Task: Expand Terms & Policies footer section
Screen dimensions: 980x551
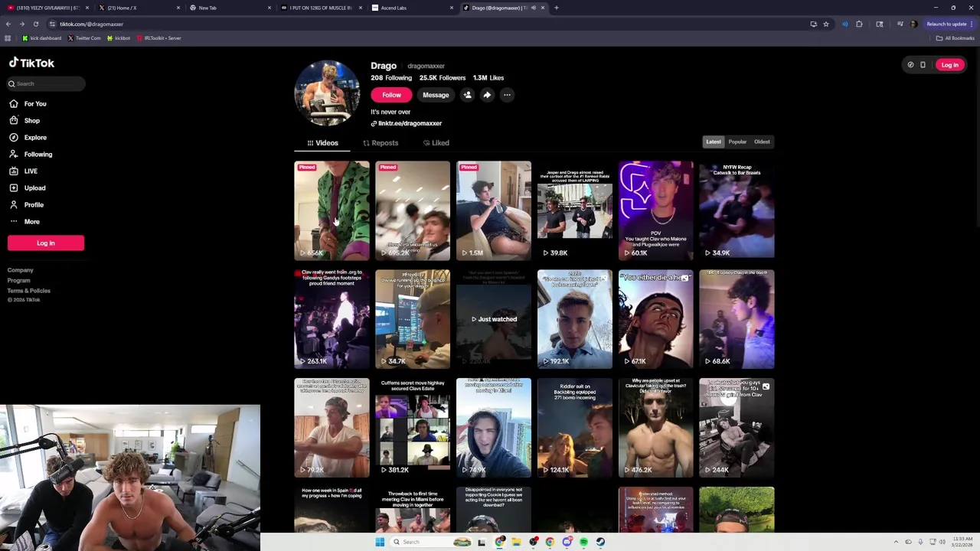Action: (29, 291)
